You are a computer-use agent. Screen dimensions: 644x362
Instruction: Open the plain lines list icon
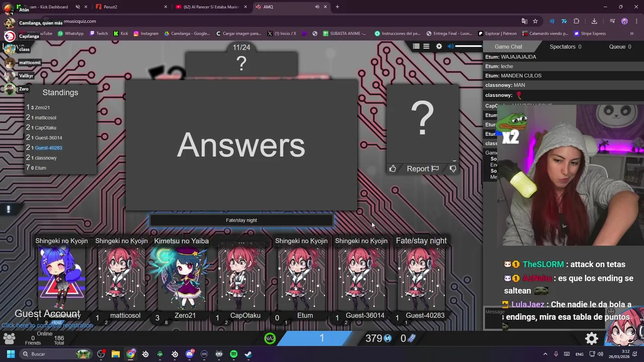426,46
